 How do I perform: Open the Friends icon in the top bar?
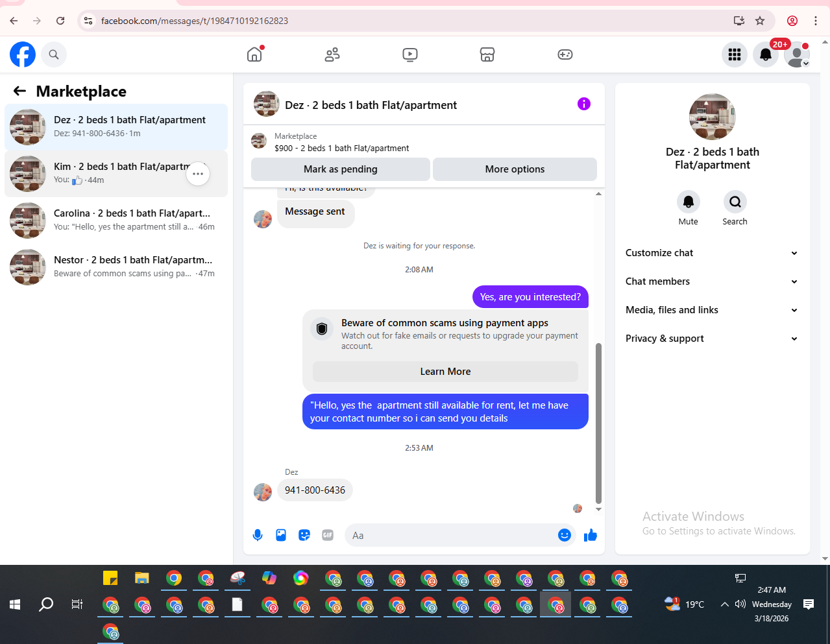pos(332,54)
